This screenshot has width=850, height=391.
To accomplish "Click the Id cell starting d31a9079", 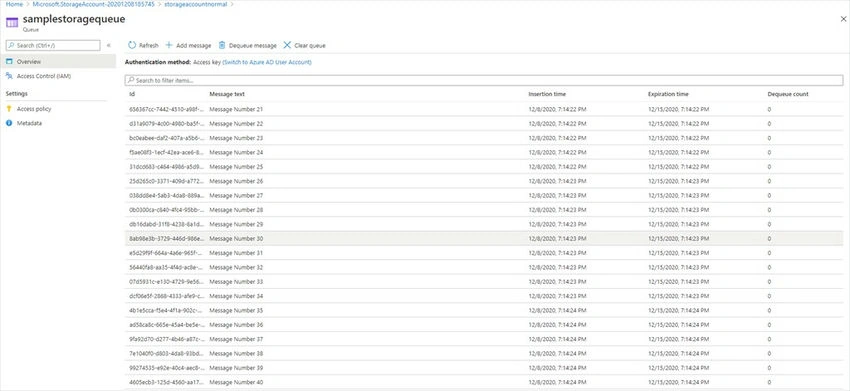I will 167,124.
